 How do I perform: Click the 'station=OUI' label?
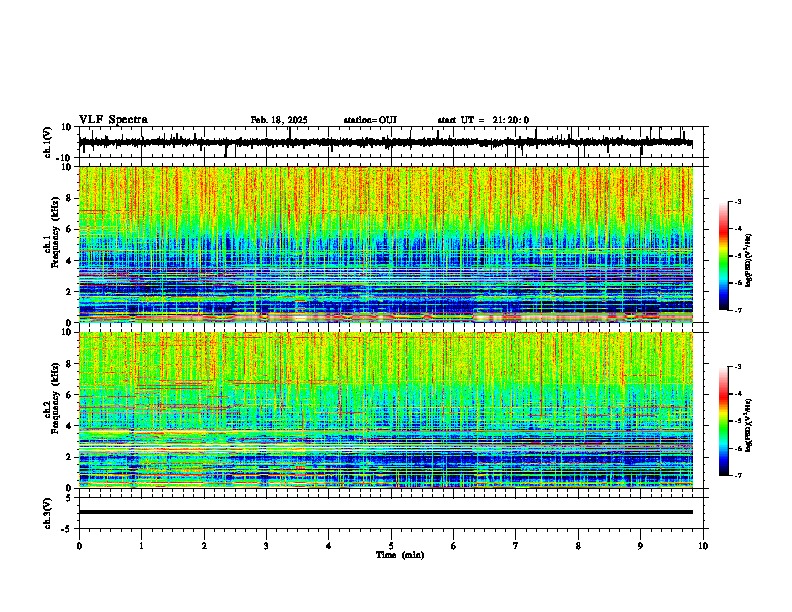[370, 120]
